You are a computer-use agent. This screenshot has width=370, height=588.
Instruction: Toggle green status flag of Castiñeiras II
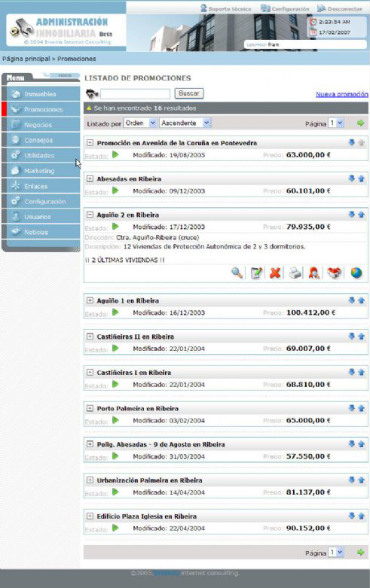click(x=115, y=349)
